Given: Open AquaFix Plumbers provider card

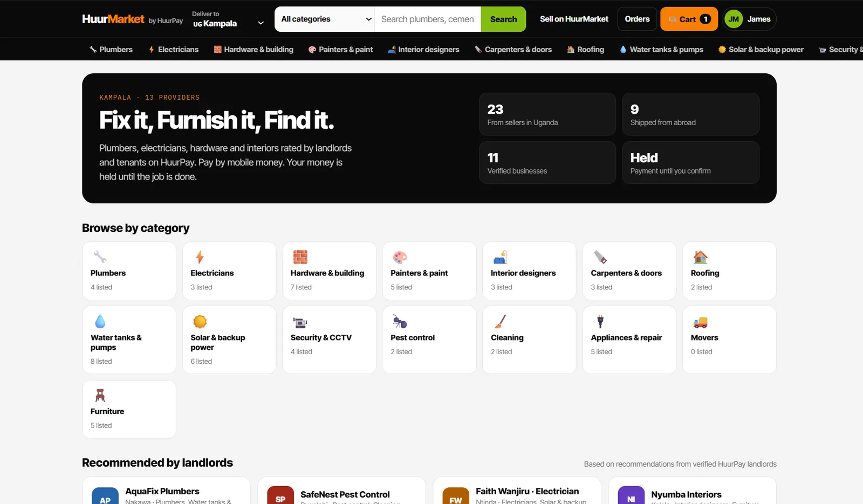Looking at the screenshot, I should click(x=166, y=491).
